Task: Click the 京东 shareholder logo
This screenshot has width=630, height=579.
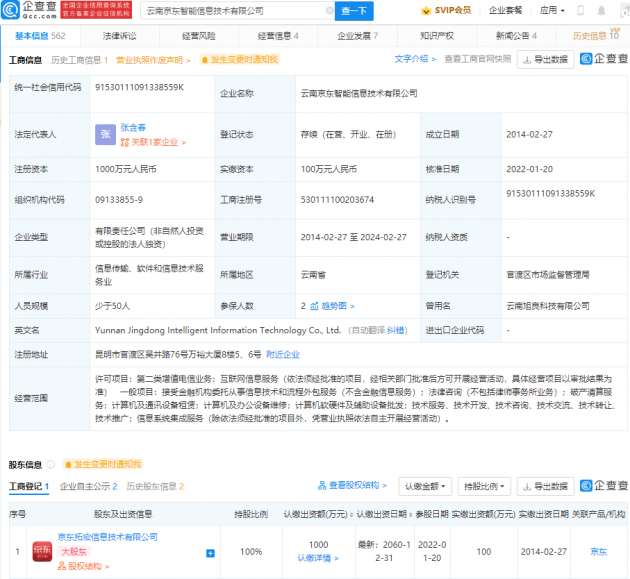Action: click(x=42, y=552)
